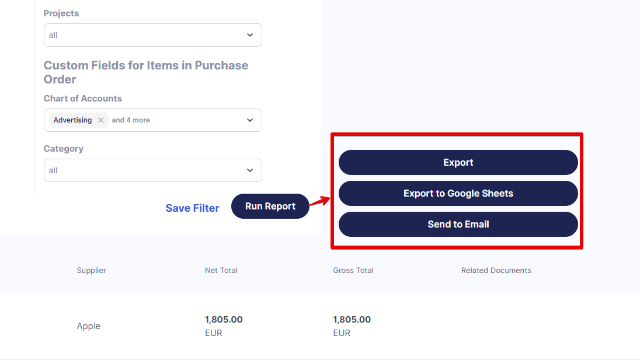The image size is (640, 364).
Task: Click chevron arrow in Chart of Accounts
Action: (x=250, y=120)
